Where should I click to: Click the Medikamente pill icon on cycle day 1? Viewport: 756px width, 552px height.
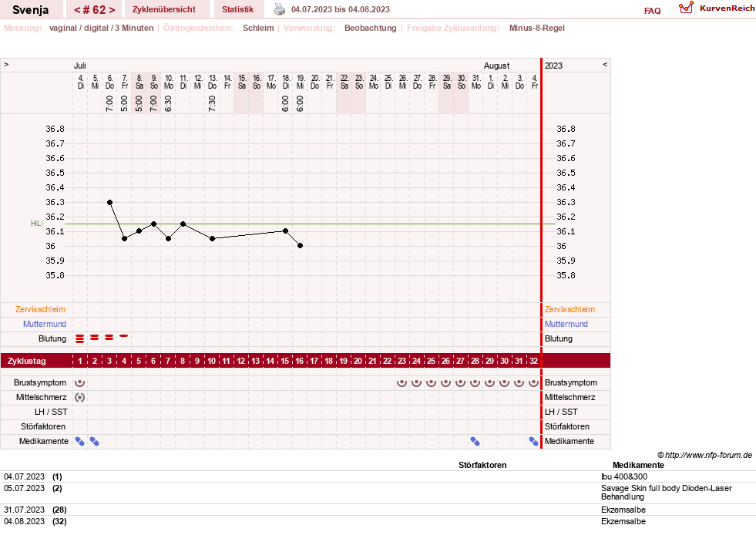[80, 441]
